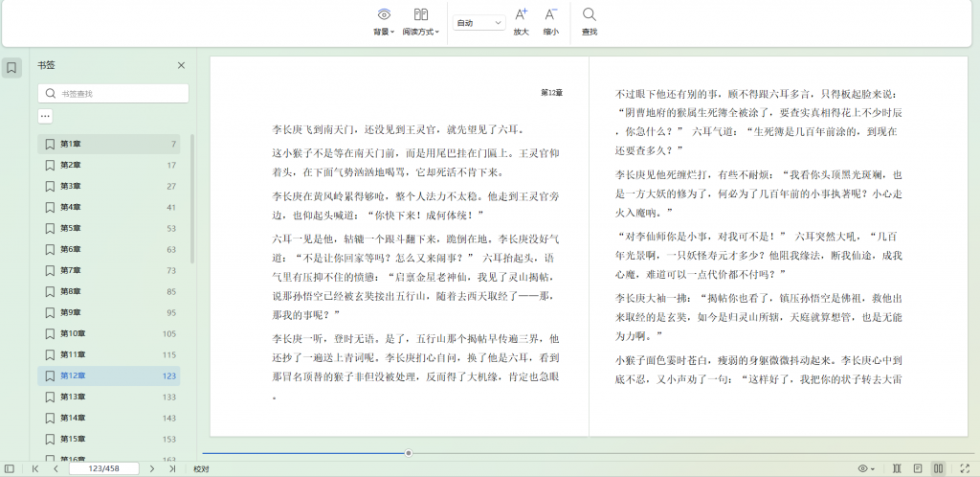Go to previous page arrow
980x477 pixels.
pos(56,468)
